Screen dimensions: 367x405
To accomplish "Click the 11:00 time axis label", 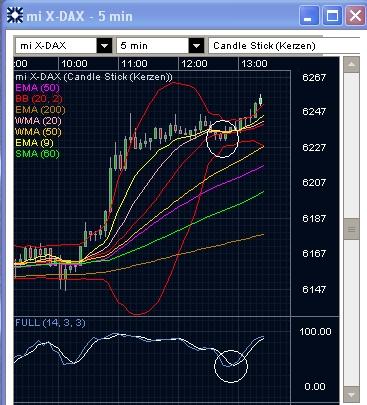I will (134, 64).
